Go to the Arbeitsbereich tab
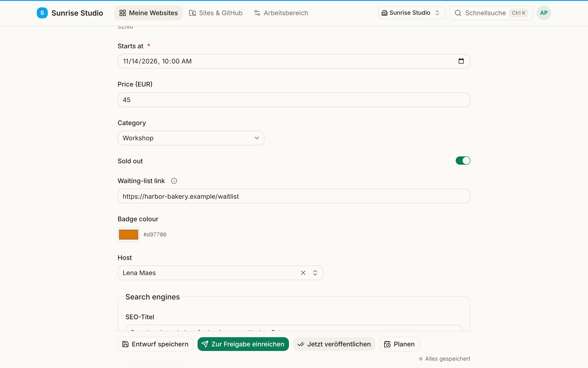 coord(281,13)
